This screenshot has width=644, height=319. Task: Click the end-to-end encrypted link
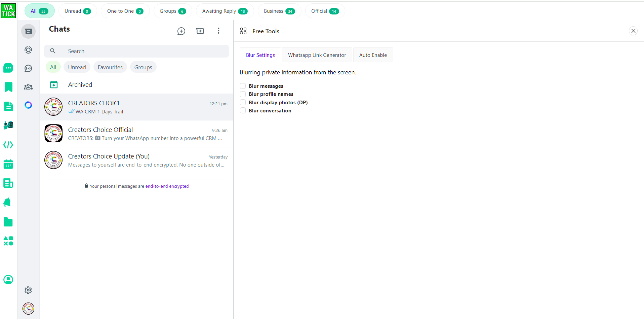coord(167,186)
